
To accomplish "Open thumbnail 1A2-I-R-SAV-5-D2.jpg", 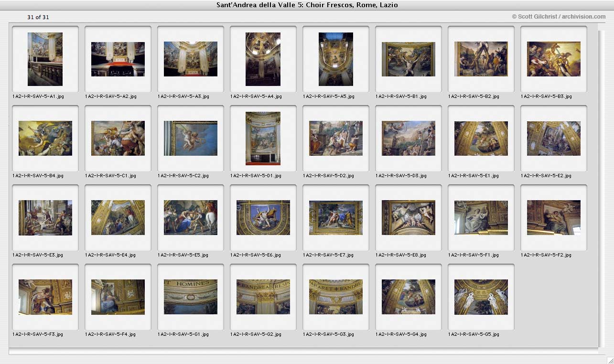I will click(336, 139).
